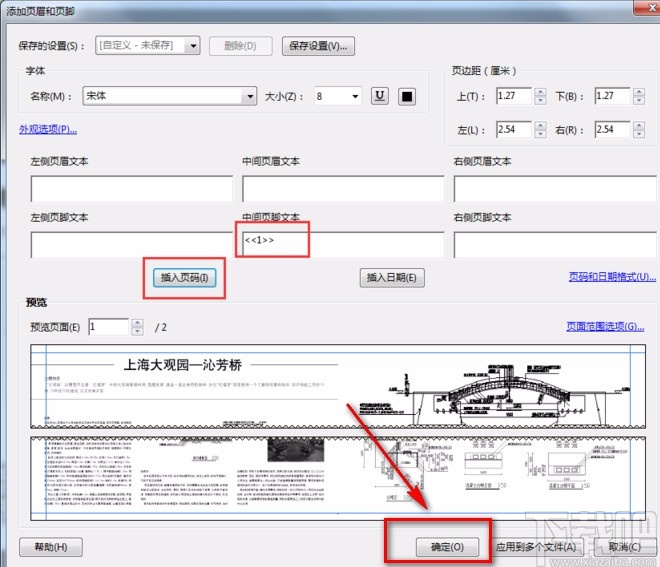Click the left margin 左(L) input field
This screenshot has width=660, height=567.
(x=514, y=130)
